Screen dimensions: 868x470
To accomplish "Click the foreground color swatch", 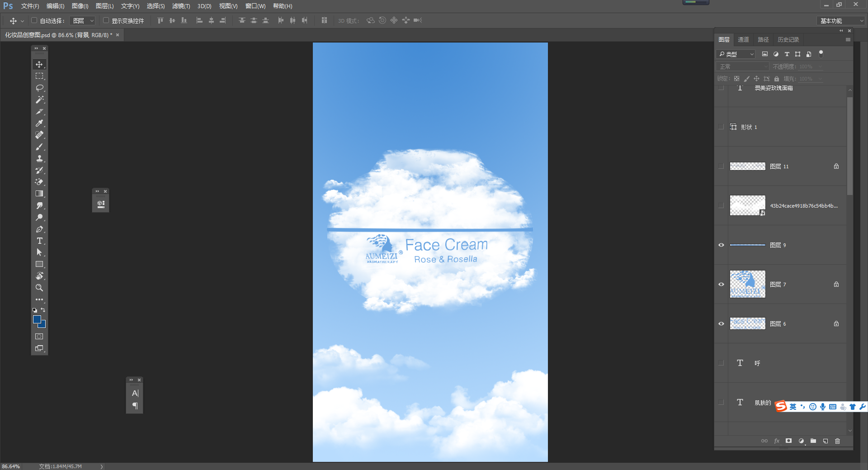I will pos(37,319).
